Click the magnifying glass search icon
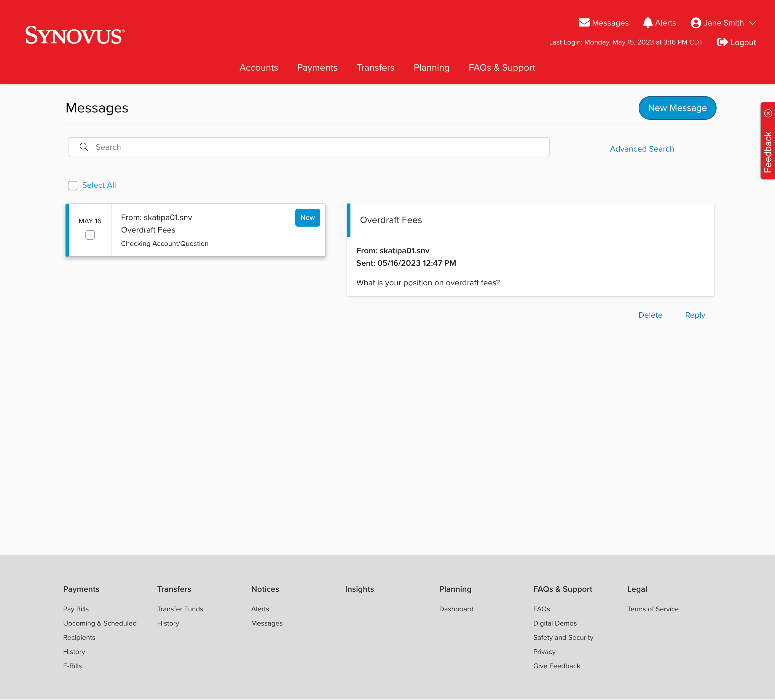 [84, 147]
